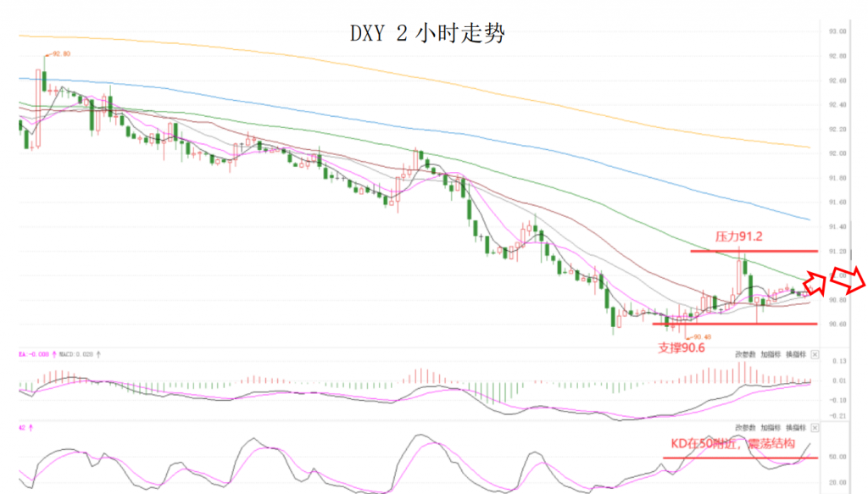
Task: Click 换指标 in the KD indicator panel
Action: tap(796, 428)
